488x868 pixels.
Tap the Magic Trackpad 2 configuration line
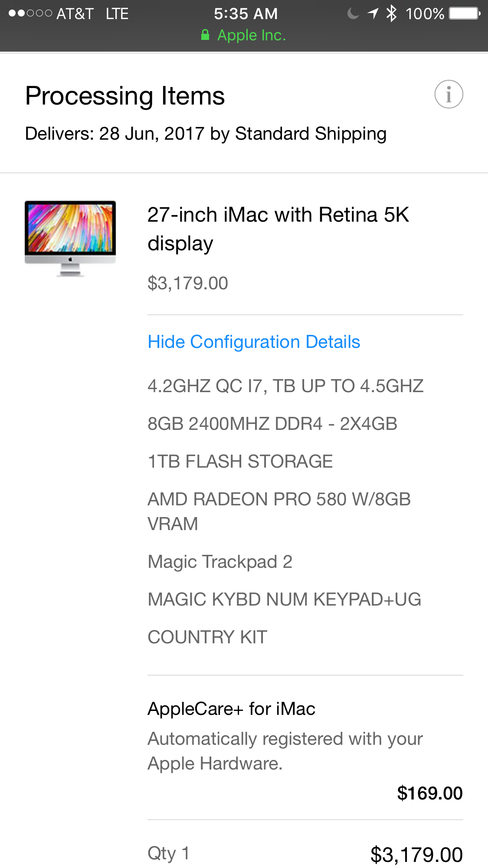(x=220, y=562)
